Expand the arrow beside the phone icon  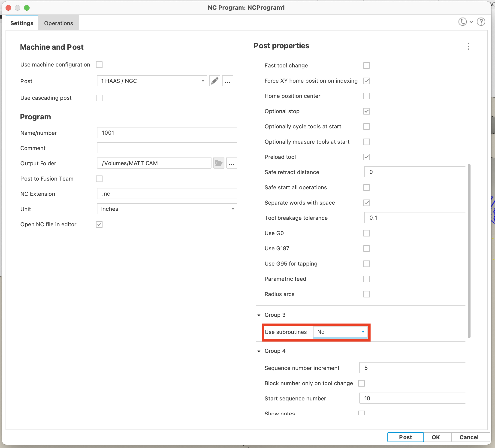tap(471, 22)
